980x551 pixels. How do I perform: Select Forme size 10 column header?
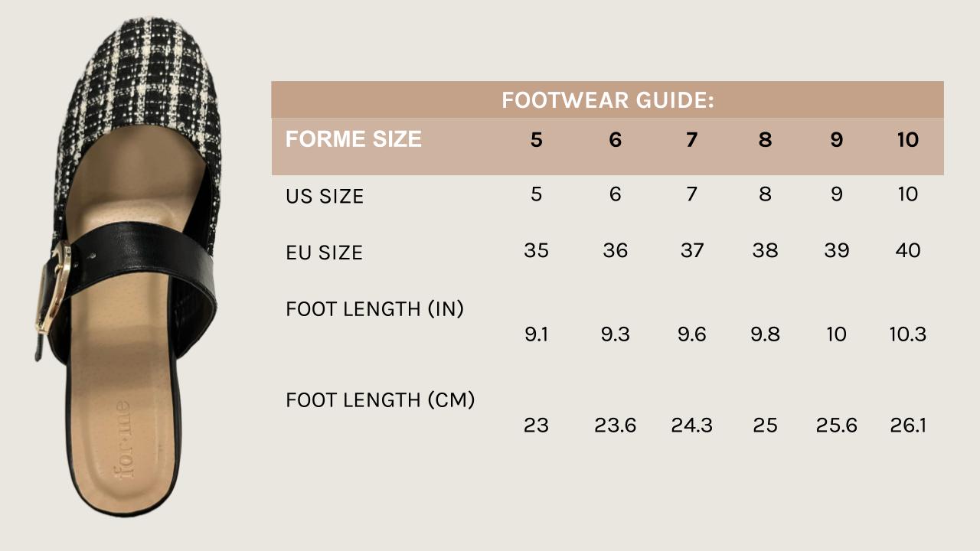[x=907, y=140]
